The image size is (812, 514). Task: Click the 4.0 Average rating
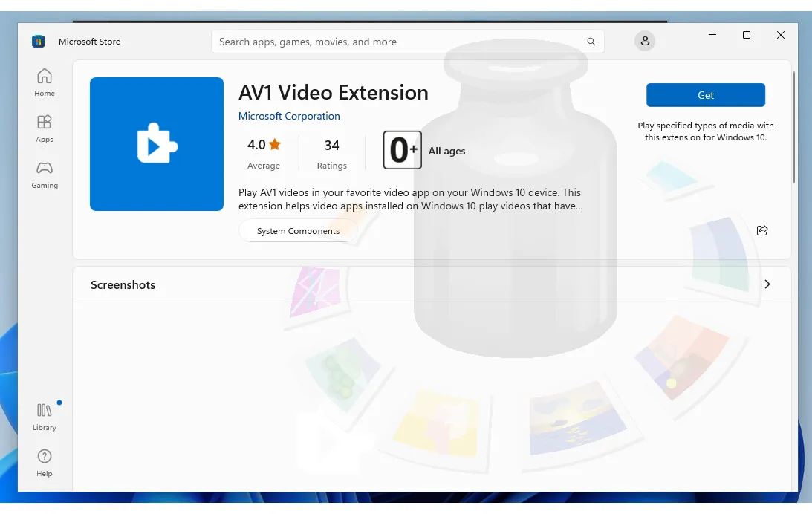264,154
